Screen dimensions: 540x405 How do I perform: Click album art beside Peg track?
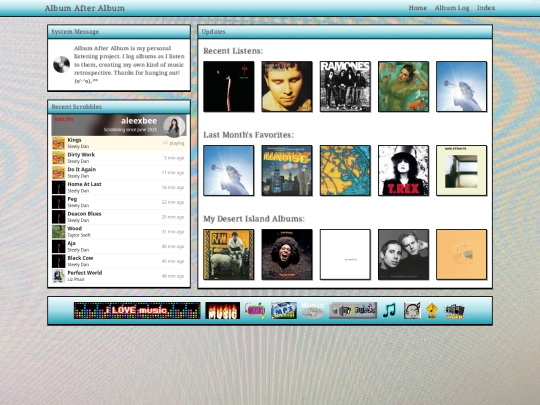59,202
